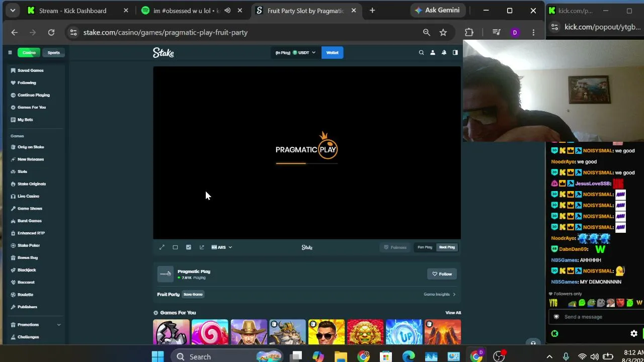This screenshot has width=644, height=362.
Task: Go to Continue Playing
Action: (x=34, y=95)
